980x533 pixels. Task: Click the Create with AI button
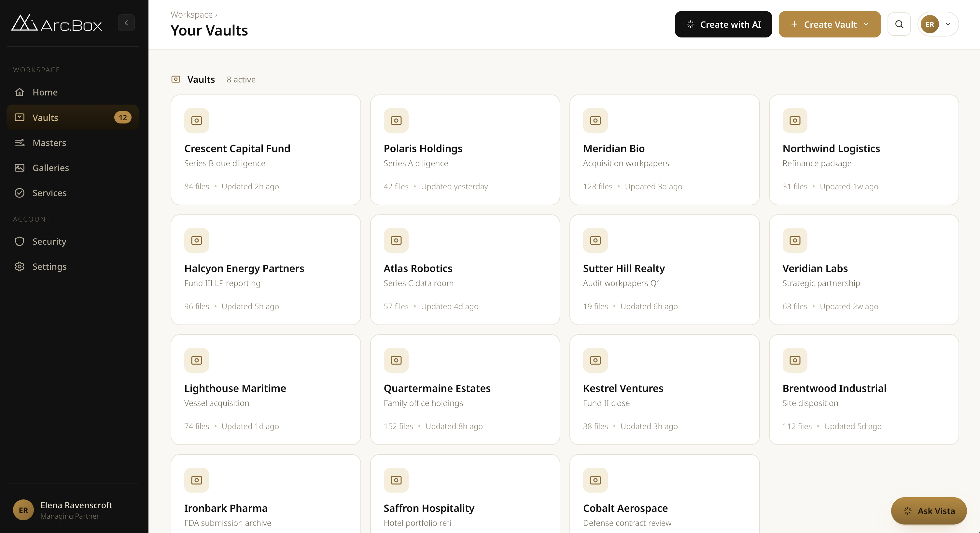click(x=723, y=24)
